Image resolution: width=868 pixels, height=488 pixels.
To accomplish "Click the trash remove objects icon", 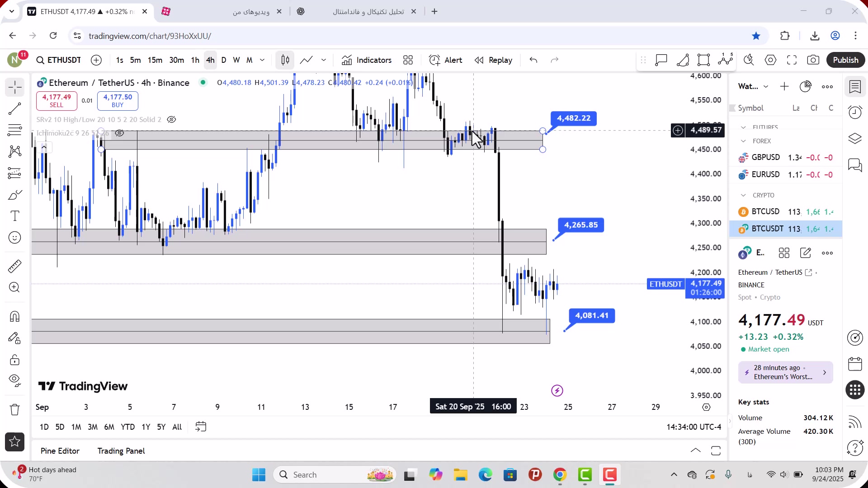I will (14, 410).
